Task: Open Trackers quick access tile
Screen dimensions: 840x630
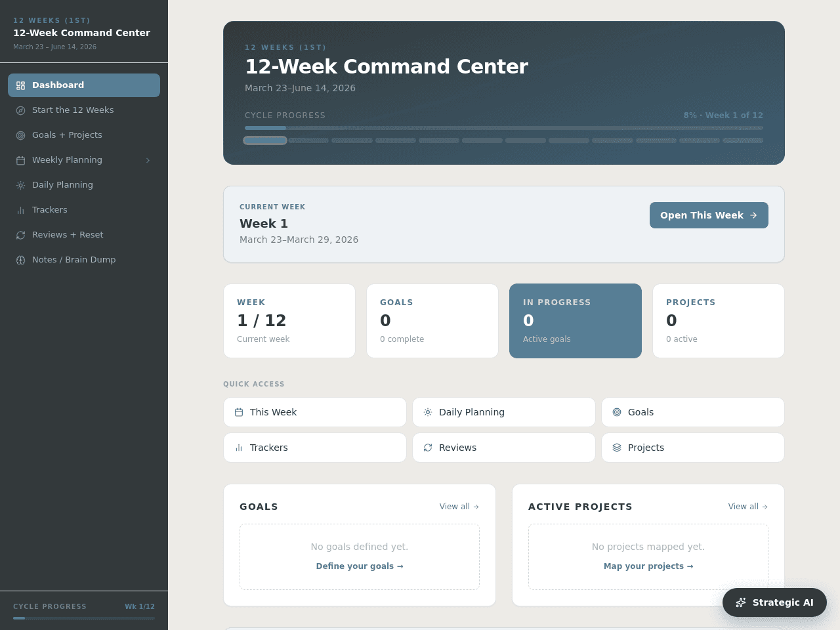Action: coord(315,448)
